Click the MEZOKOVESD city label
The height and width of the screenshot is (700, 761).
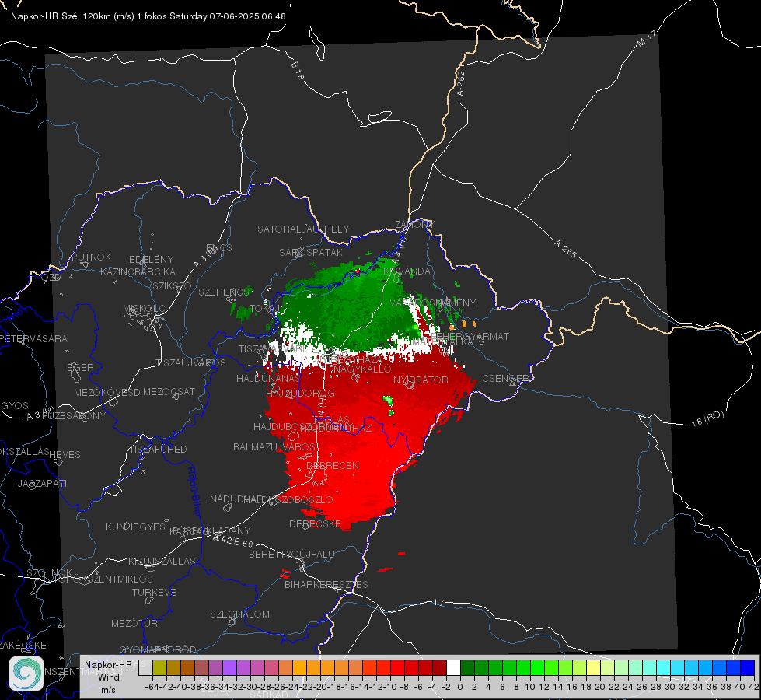106,392
